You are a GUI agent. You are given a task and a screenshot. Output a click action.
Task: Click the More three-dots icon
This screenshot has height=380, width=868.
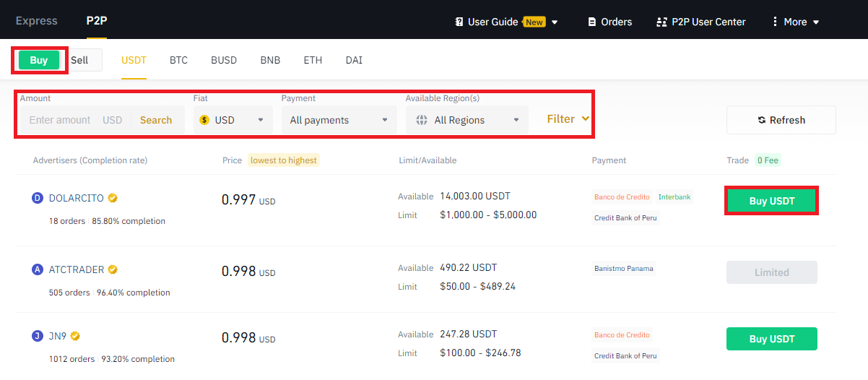776,22
